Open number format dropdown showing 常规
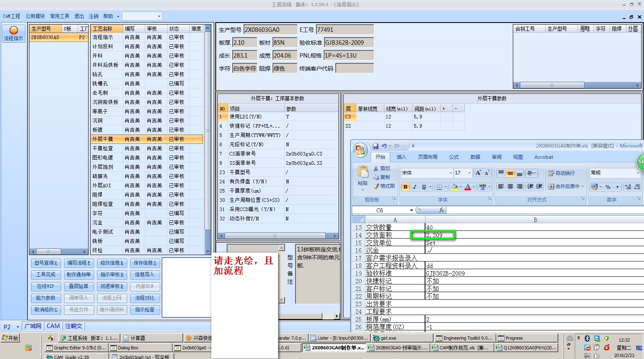This screenshot has width=644, height=359. [638, 173]
